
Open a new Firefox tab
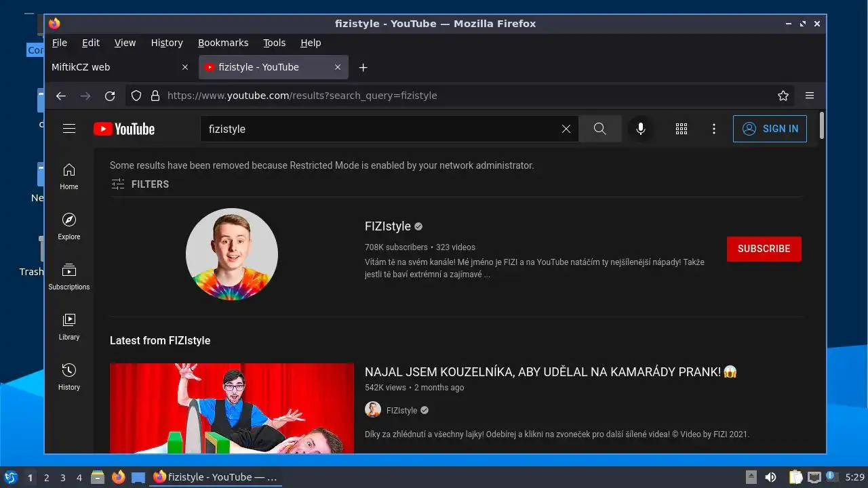(x=363, y=67)
